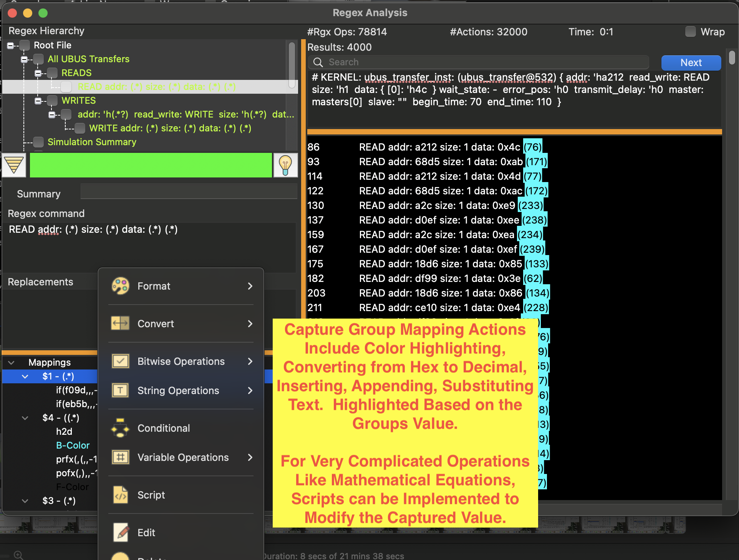Click the Convert arrows icon

click(120, 323)
